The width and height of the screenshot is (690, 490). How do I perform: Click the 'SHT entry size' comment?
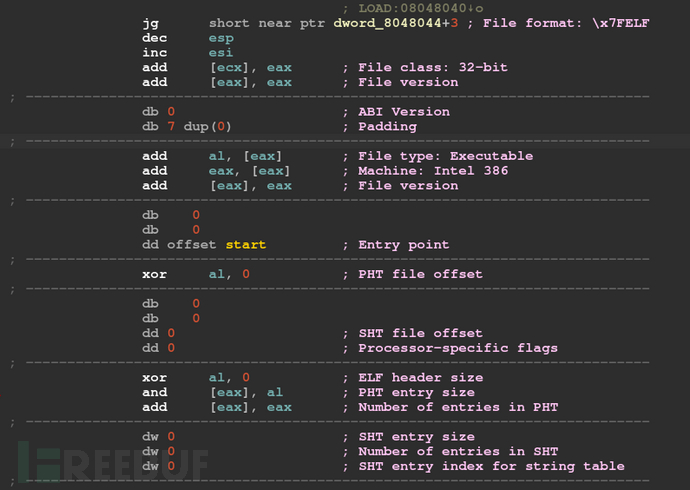coord(416,437)
